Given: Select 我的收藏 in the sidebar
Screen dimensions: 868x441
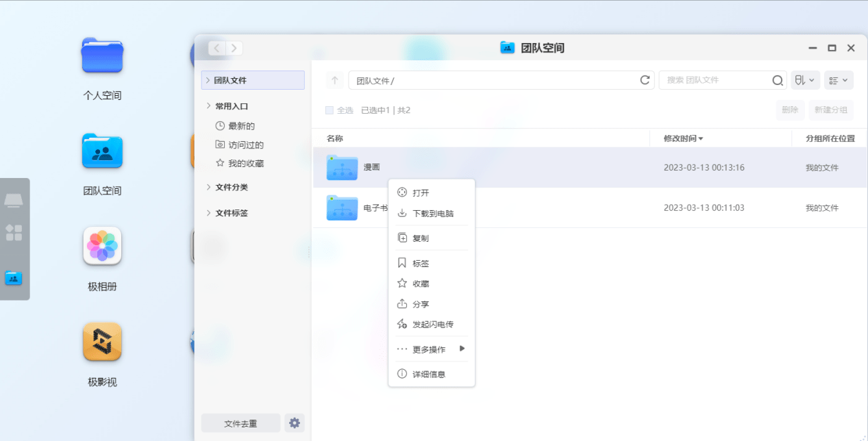Looking at the screenshot, I should (246, 164).
